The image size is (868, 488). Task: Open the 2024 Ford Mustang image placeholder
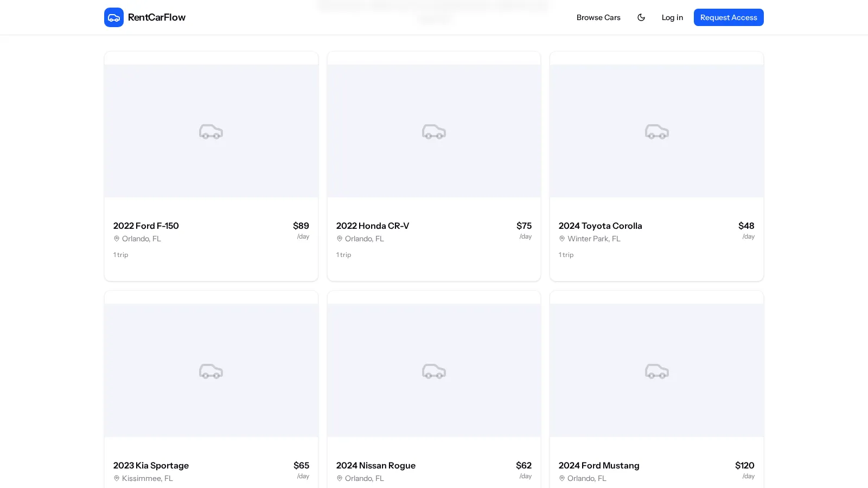pyautogui.click(x=656, y=370)
